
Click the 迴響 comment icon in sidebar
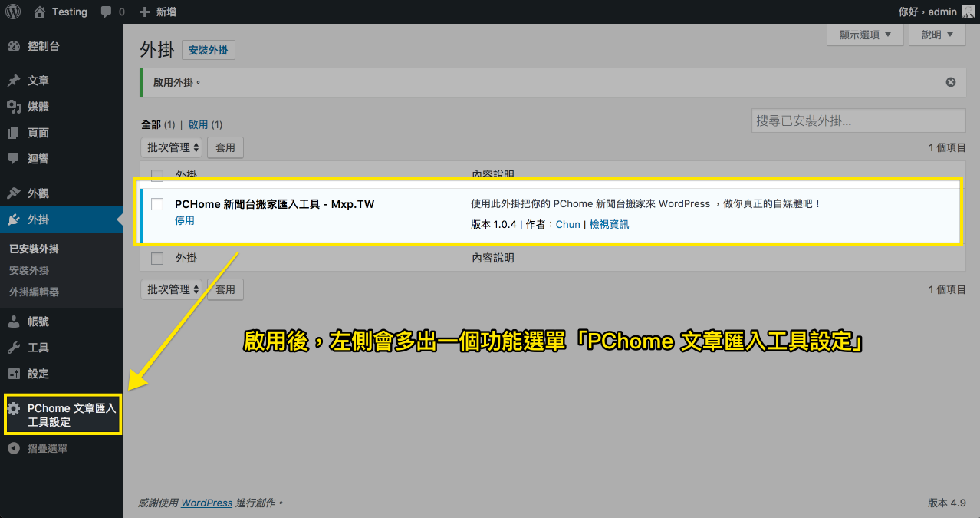[14, 159]
